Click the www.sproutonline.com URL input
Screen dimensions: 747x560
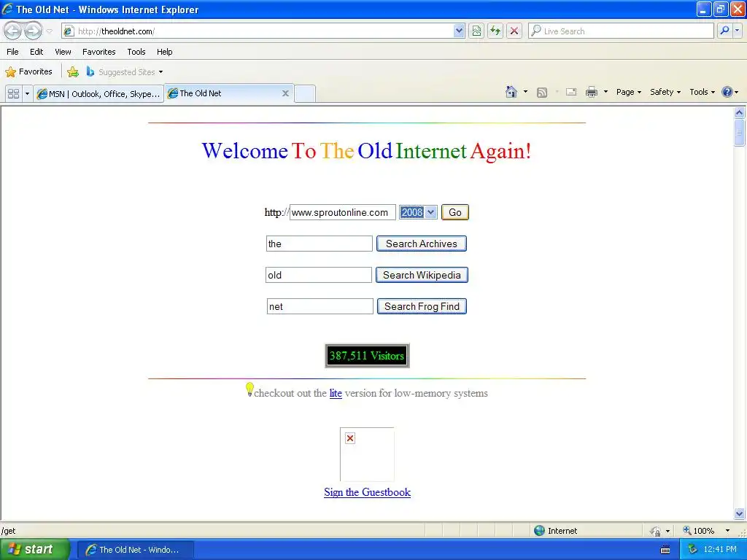coord(343,212)
